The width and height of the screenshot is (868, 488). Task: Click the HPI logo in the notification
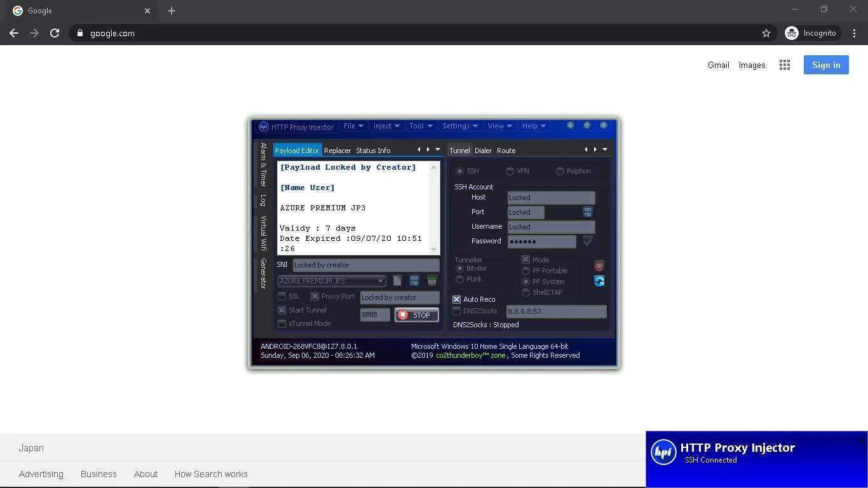point(664,452)
